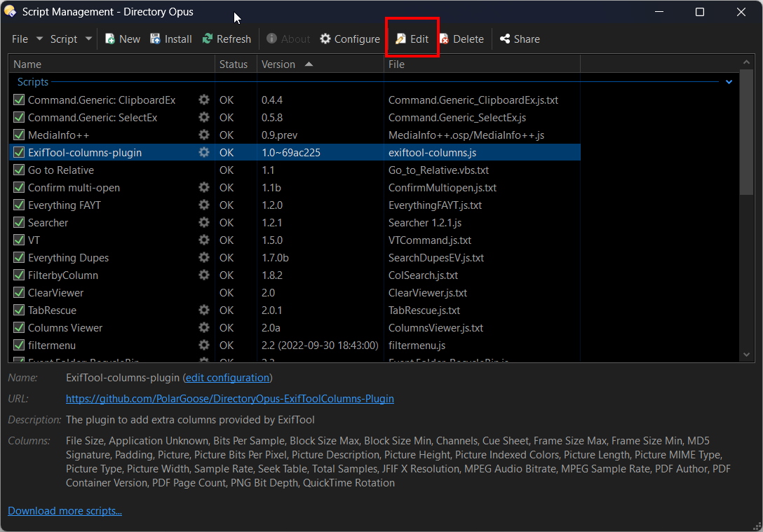
Task: Select the Go to Relative script row
Action: (295, 170)
